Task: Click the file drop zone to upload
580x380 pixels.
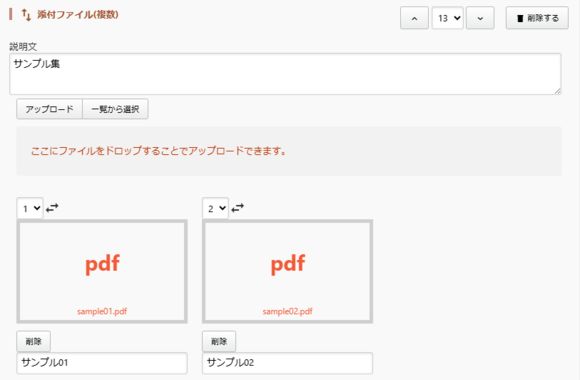Action: pos(289,151)
